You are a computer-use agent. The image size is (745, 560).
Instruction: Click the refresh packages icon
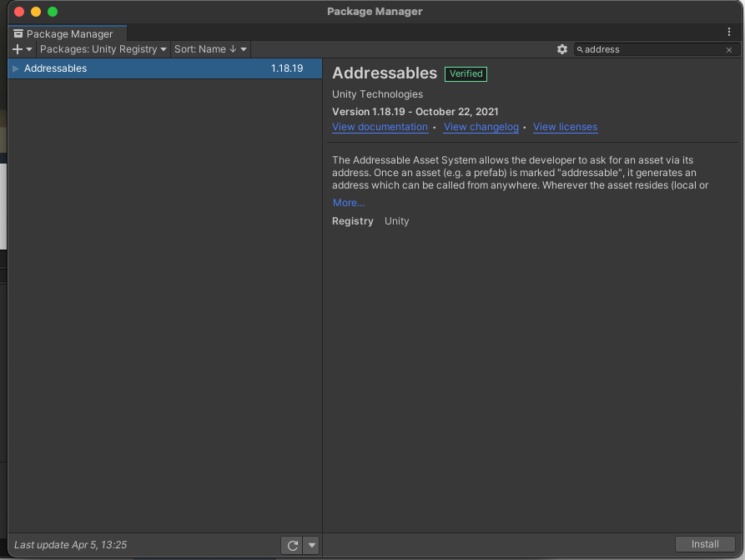291,545
